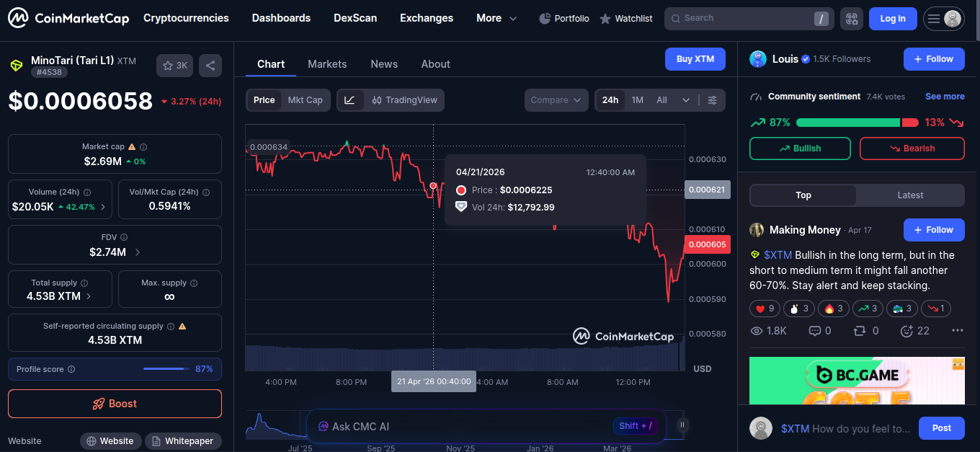The width and height of the screenshot is (980, 452).
Task: Click the share icon next to MinoTari
Action: pyautogui.click(x=210, y=66)
